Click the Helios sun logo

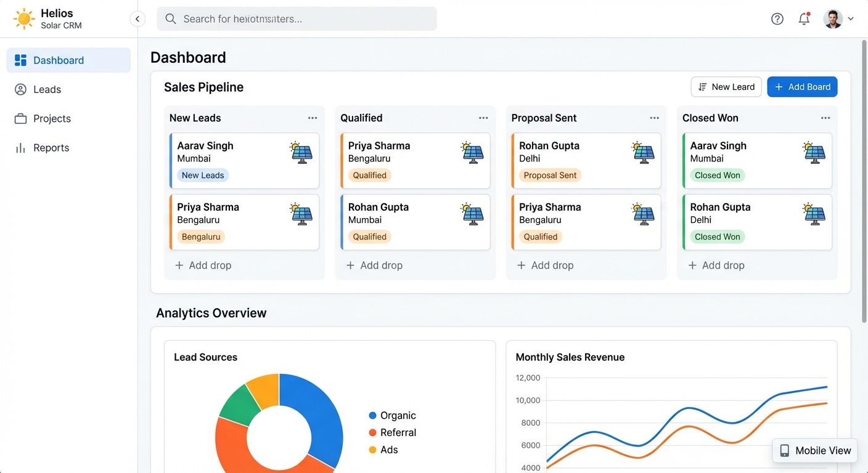(24, 18)
